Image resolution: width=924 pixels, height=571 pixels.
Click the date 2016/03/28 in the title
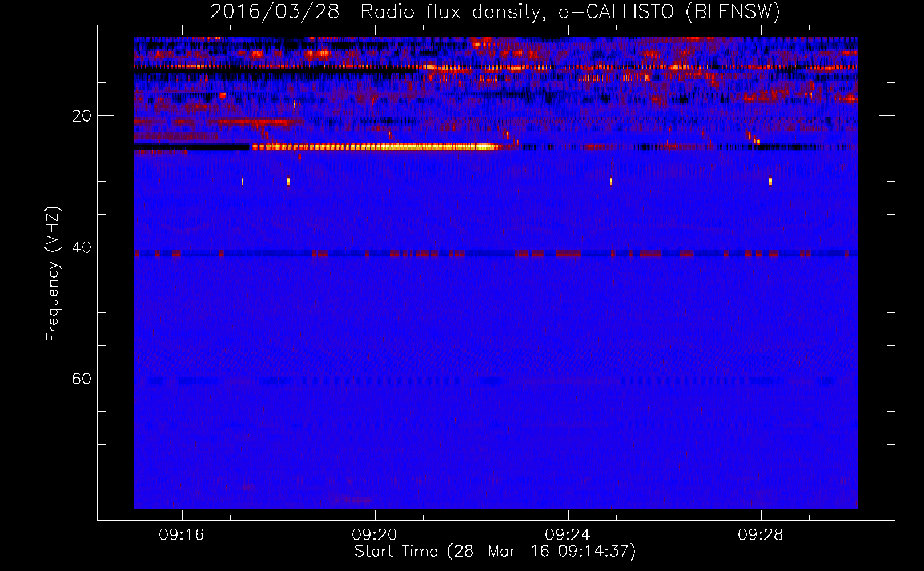coord(275,11)
